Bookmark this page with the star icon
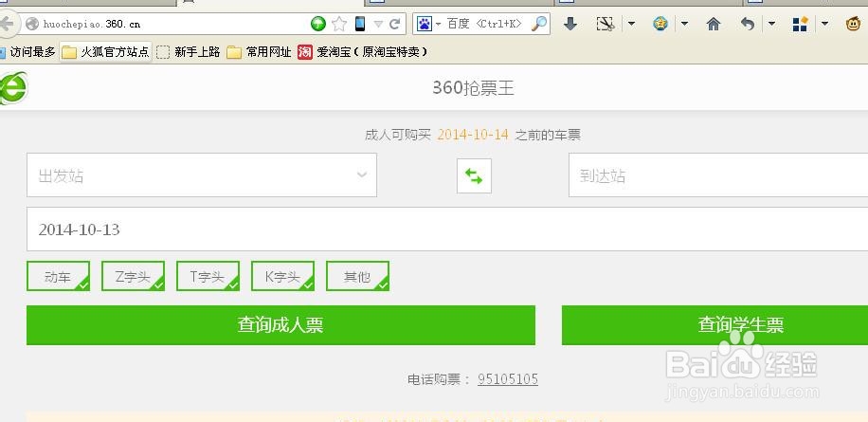The image size is (868, 422). (339, 24)
